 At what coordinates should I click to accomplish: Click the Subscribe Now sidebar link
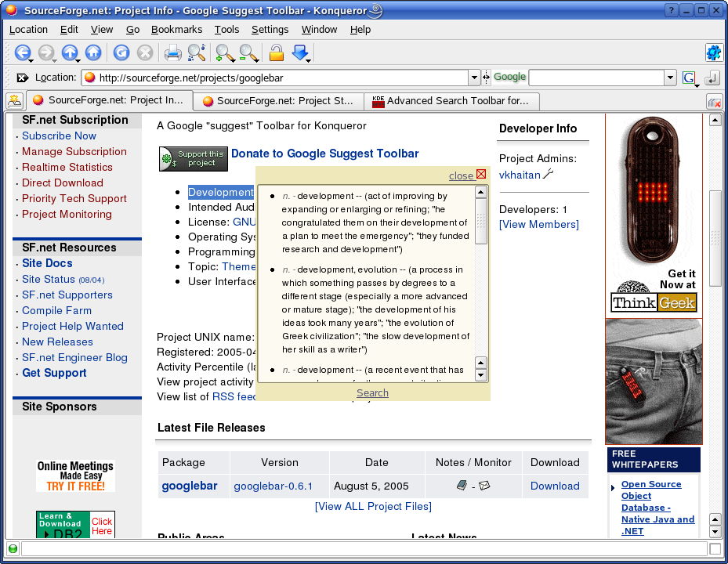59,136
